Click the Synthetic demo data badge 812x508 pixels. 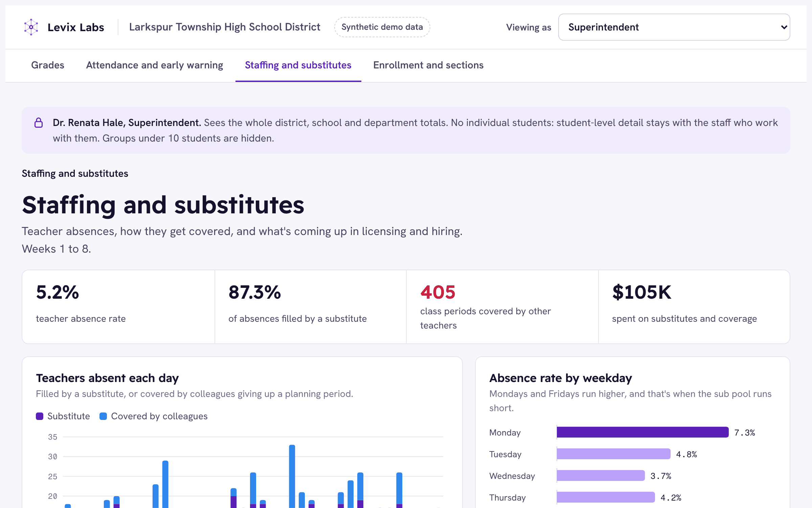pos(382,27)
